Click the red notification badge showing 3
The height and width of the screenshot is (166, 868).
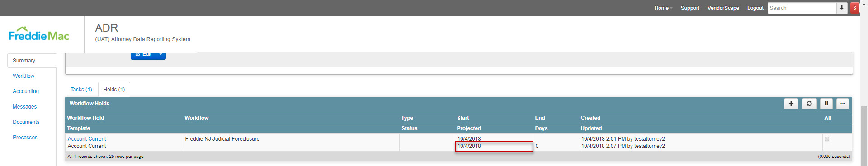tap(854, 8)
